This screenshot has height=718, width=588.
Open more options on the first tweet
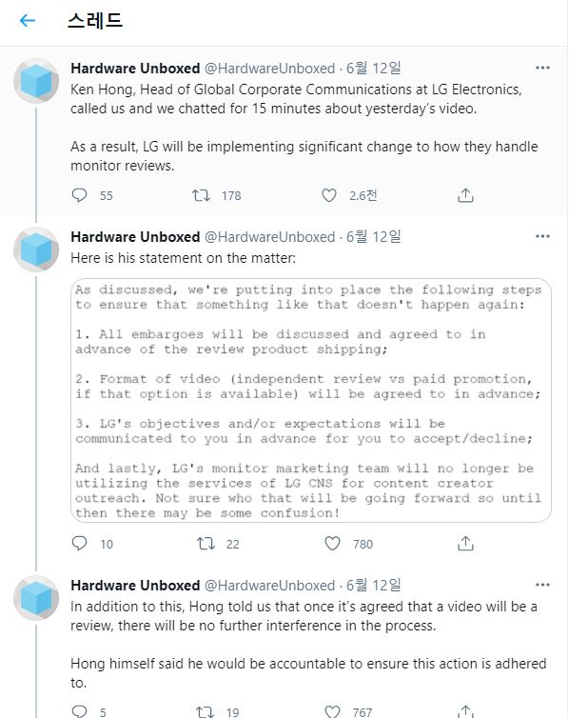pos(542,68)
